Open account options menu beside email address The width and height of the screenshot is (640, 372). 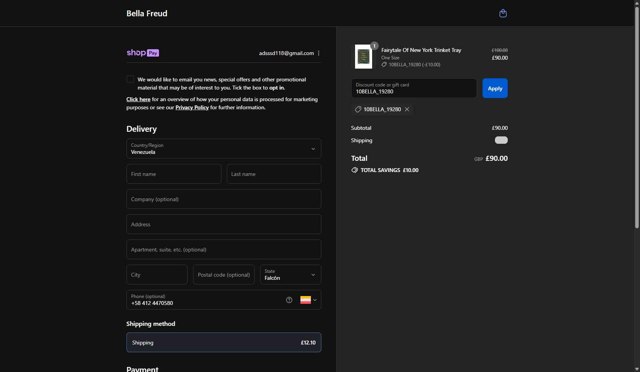(318, 53)
